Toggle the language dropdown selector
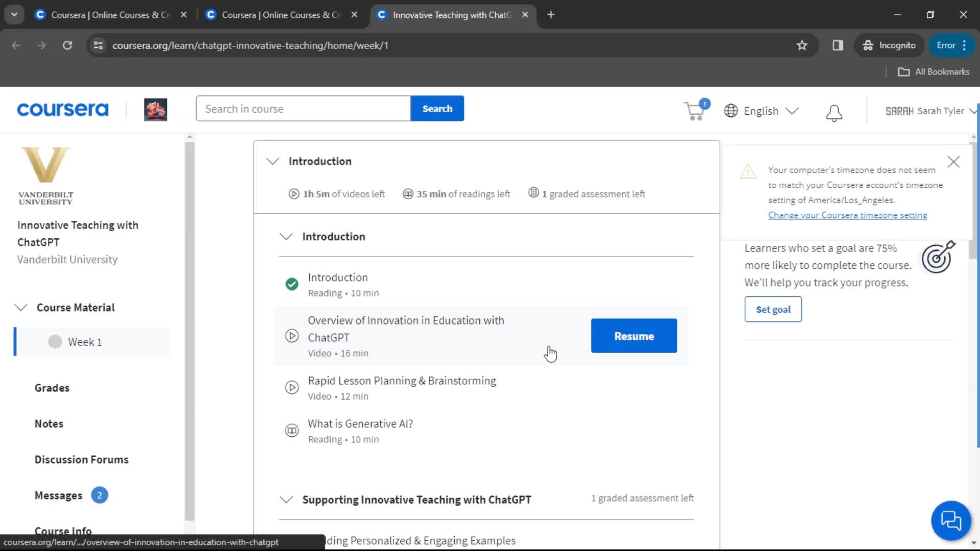The image size is (980, 551). pos(760,110)
